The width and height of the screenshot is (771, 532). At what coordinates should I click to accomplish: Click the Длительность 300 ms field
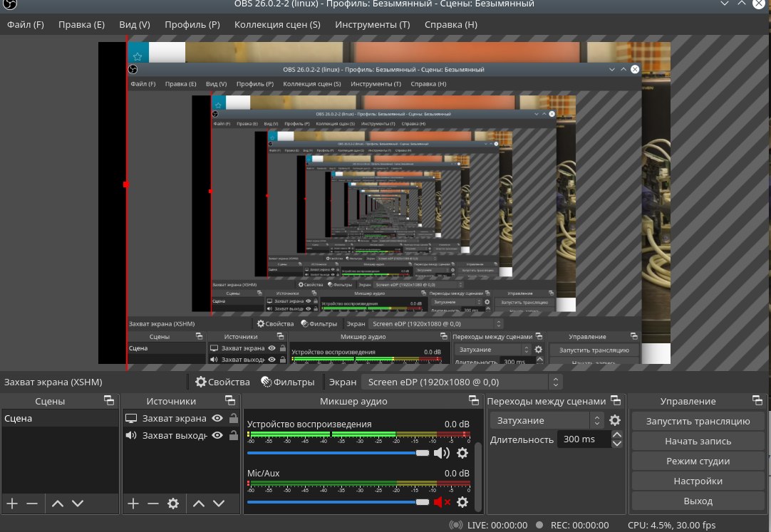584,439
